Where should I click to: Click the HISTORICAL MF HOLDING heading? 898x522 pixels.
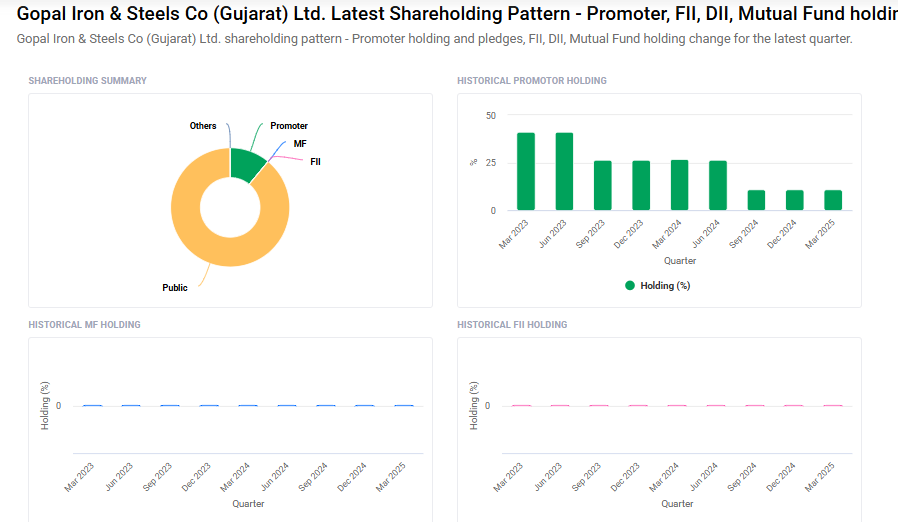[x=84, y=324]
